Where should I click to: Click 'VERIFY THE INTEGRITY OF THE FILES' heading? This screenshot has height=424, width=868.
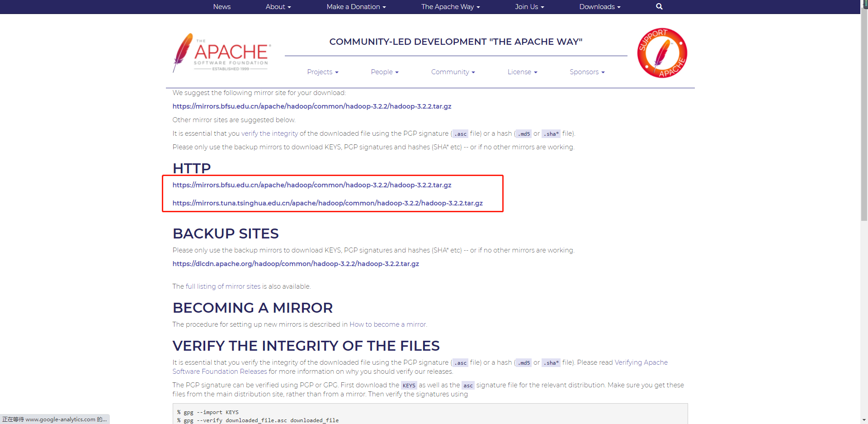pos(306,346)
